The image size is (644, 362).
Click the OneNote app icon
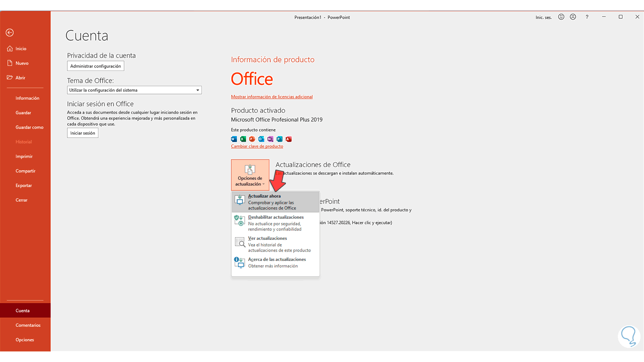pyautogui.click(x=270, y=139)
